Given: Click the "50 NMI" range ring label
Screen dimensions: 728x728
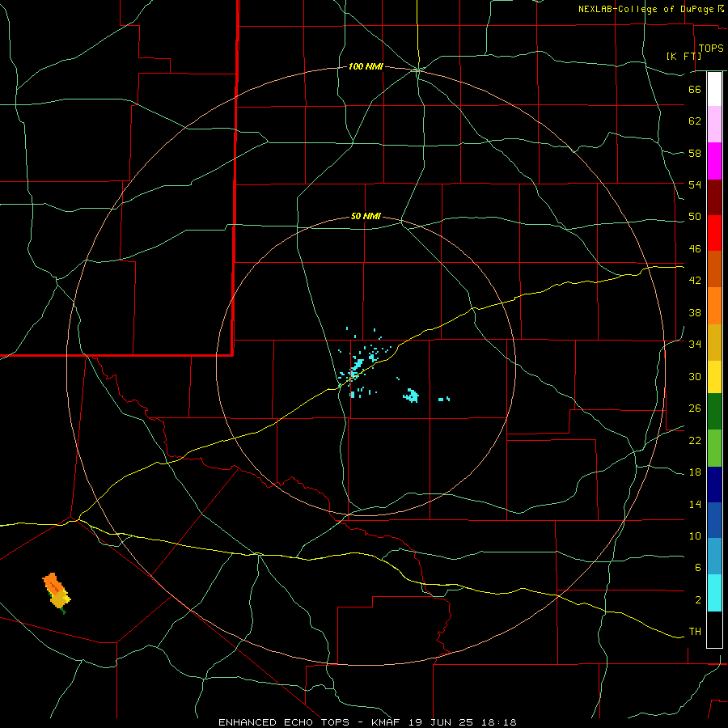Looking at the screenshot, I should 366,216.
